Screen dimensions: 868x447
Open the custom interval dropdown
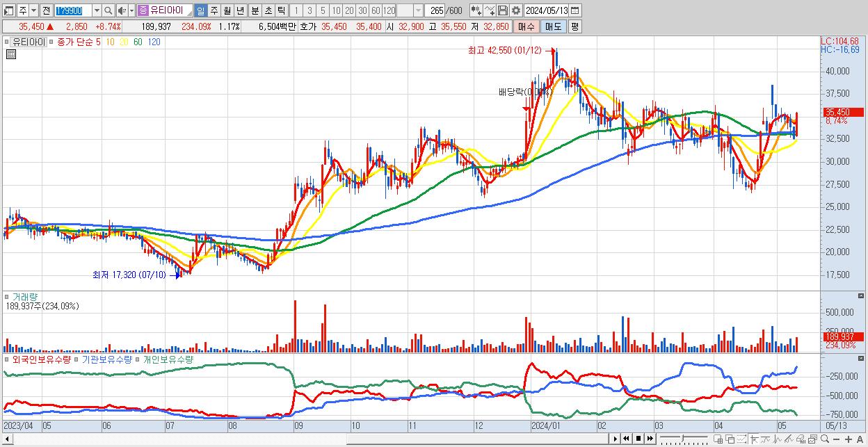point(418,10)
